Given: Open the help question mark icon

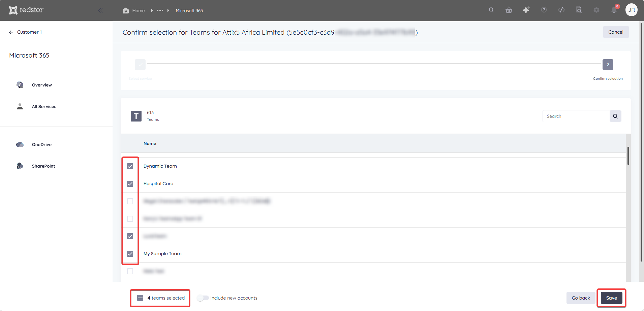Looking at the screenshot, I should click(544, 10).
